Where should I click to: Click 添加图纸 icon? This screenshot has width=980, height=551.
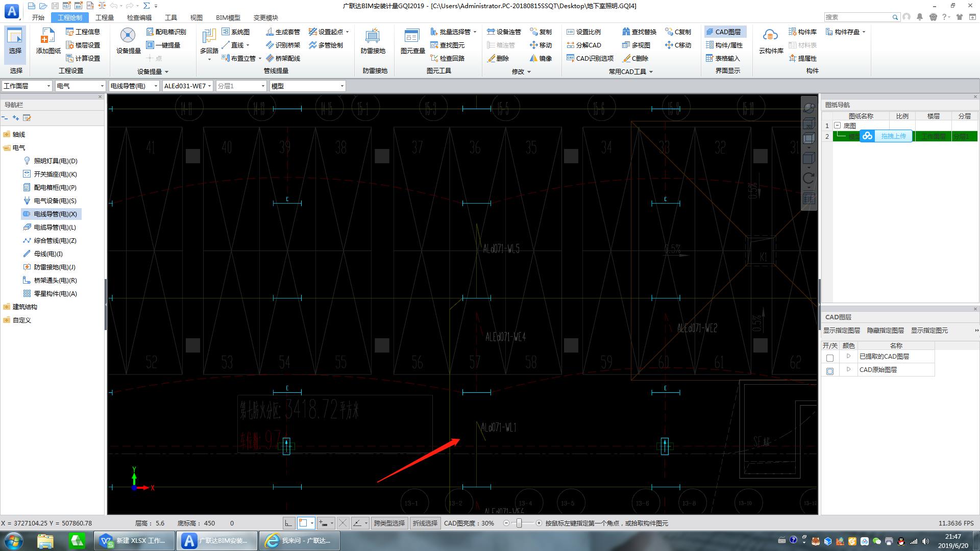(x=48, y=42)
